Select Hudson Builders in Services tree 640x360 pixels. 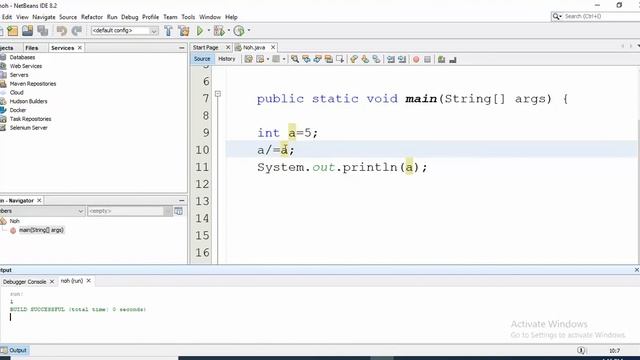(x=28, y=101)
